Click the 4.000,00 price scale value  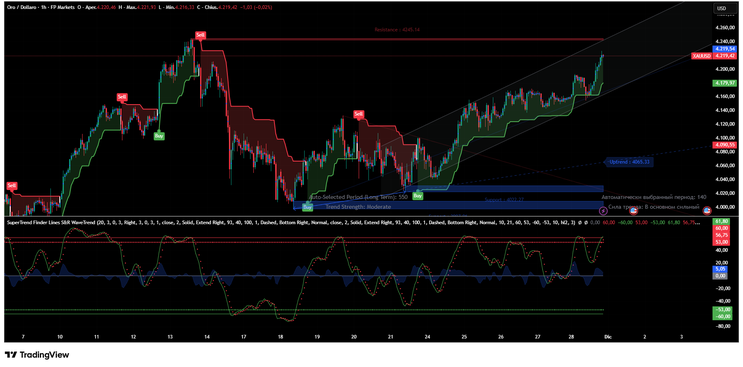click(725, 207)
